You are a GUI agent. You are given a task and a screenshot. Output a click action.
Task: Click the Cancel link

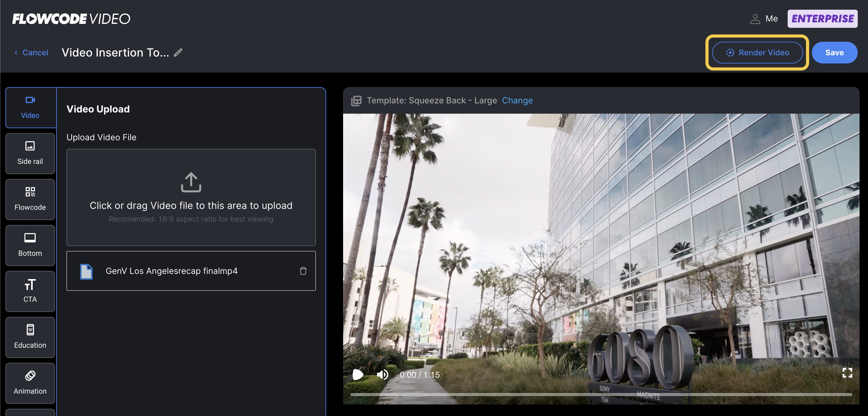(31, 53)
